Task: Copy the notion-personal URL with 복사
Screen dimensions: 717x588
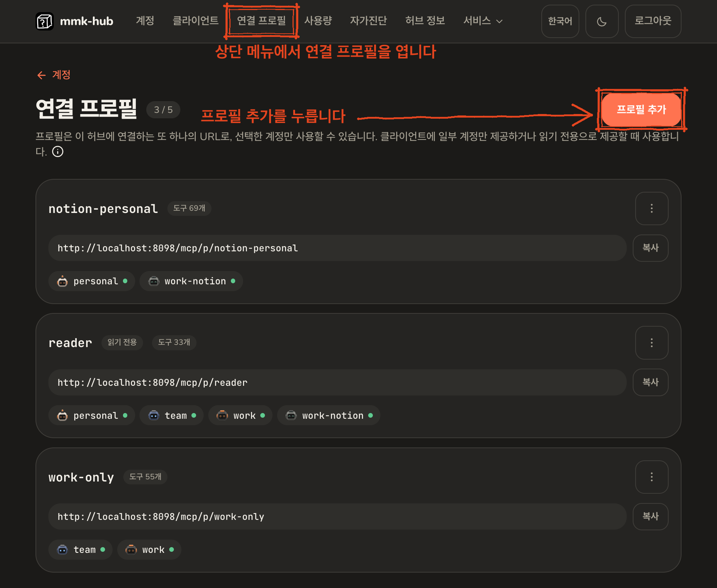Action: pyautogui.click(x=651, y=248)
